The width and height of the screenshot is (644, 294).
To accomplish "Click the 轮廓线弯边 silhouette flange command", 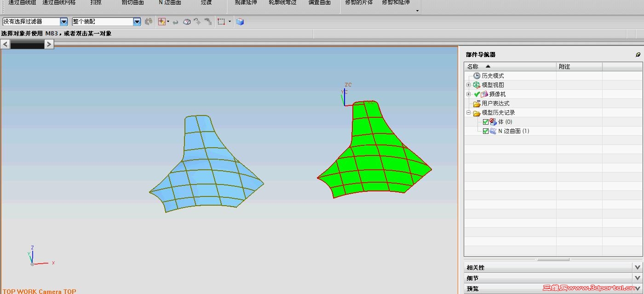I will tap(283, 3).
